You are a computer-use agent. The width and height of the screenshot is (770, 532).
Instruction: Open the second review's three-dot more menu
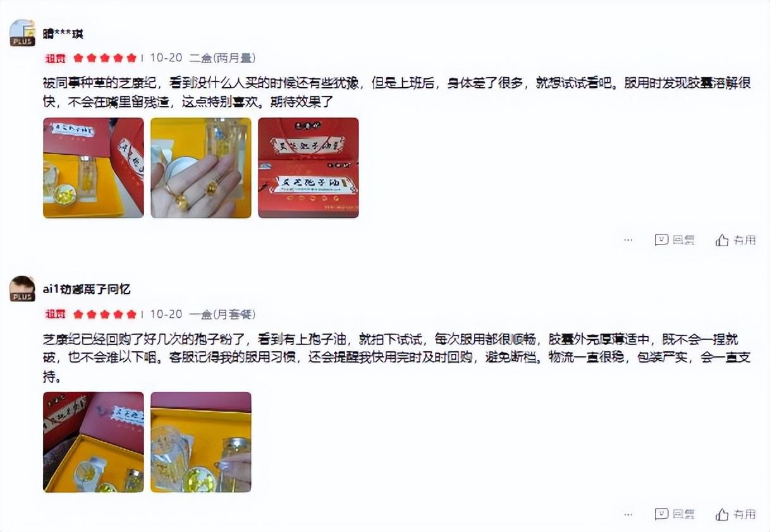(x=628, y=514)
